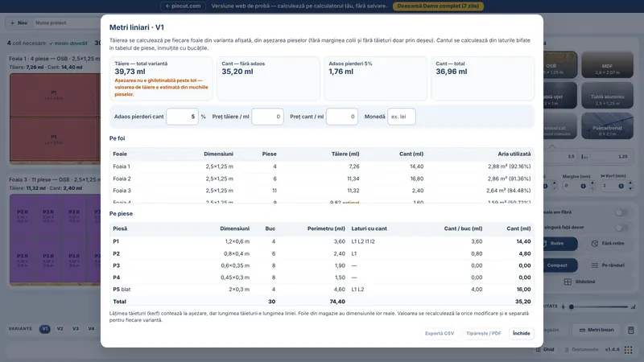Open the colorful apps grid icon

point(629,350)
